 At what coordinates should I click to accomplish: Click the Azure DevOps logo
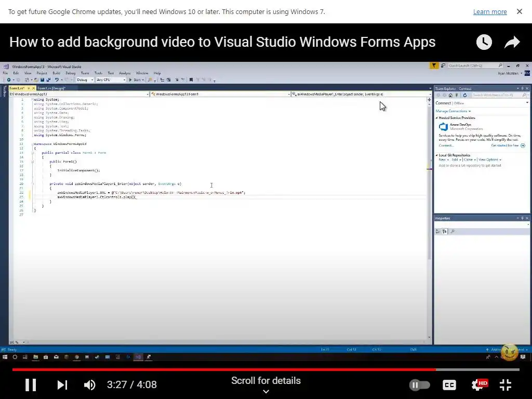[444, 127]
